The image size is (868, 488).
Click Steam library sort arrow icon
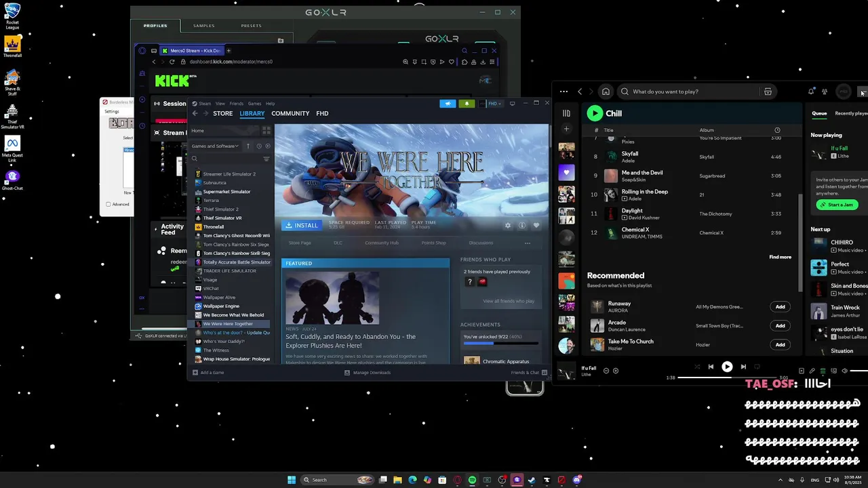(x=248, y=146)
